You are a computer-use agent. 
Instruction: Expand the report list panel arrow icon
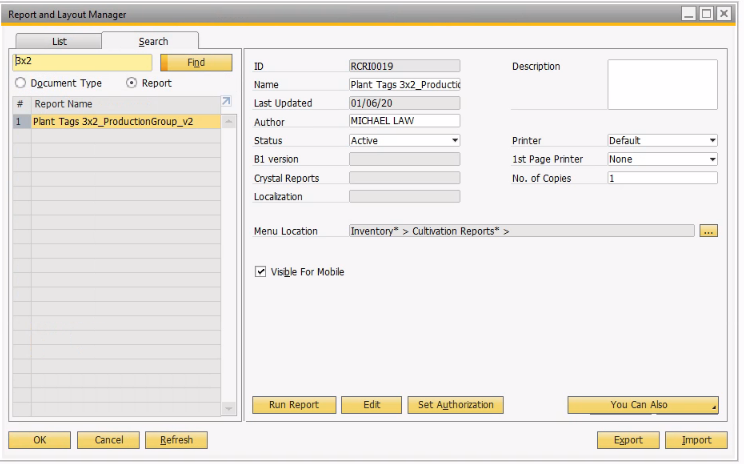(226, 101)
